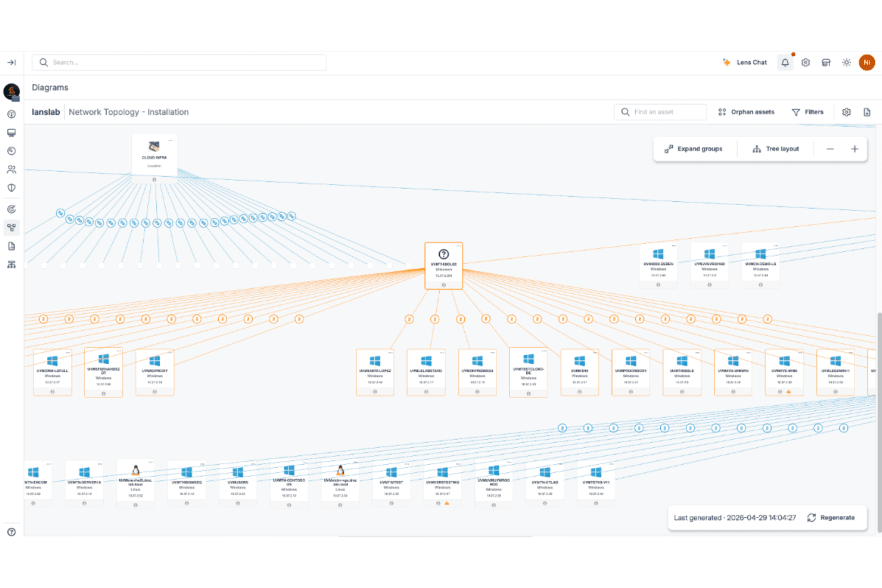Switch to Tree layout

776,149
